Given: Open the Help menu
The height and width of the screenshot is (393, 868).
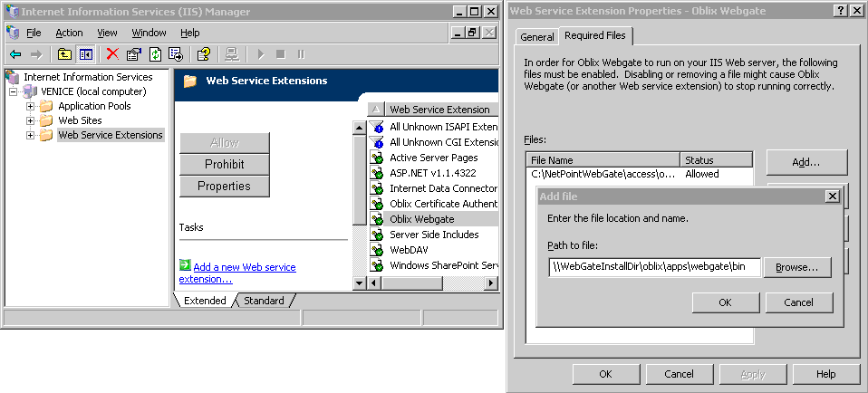Looking at the screenshot, I should 190,33.
